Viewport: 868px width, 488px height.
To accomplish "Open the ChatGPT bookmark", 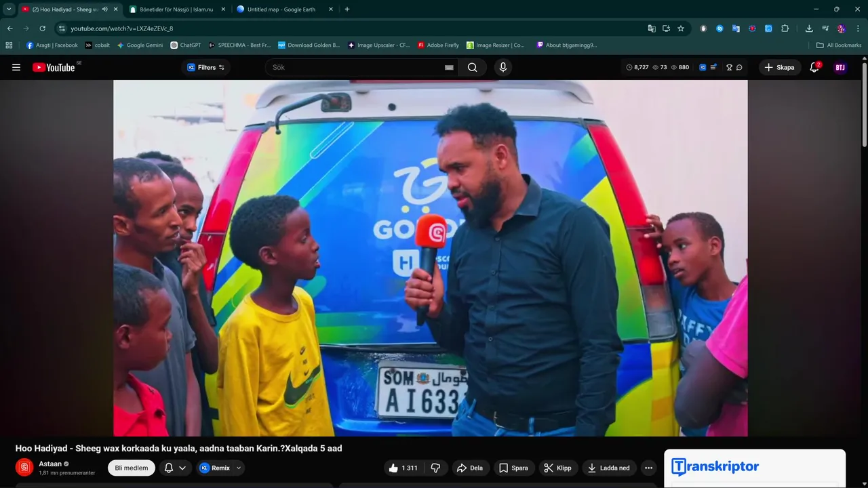I will point(186,45).
